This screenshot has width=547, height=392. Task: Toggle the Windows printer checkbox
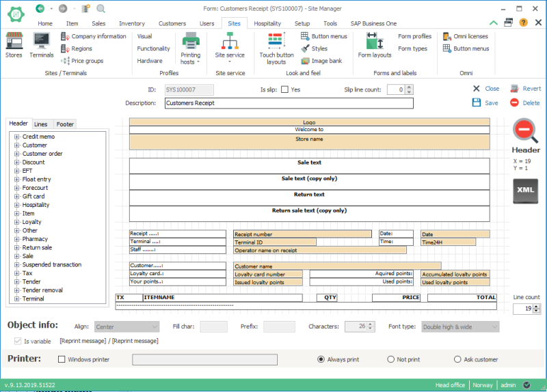coord(62,359)
